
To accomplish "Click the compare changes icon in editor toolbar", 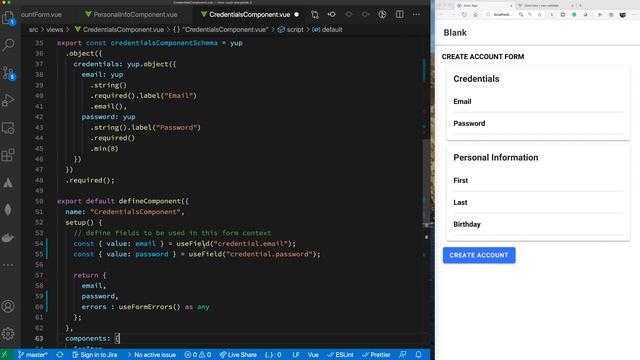I will coord(315,15).
